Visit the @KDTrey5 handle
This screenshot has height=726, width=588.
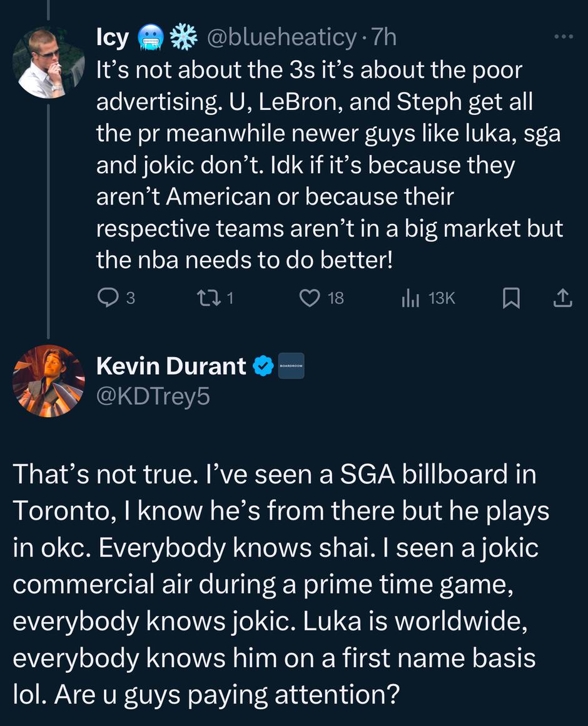(153, 396)
